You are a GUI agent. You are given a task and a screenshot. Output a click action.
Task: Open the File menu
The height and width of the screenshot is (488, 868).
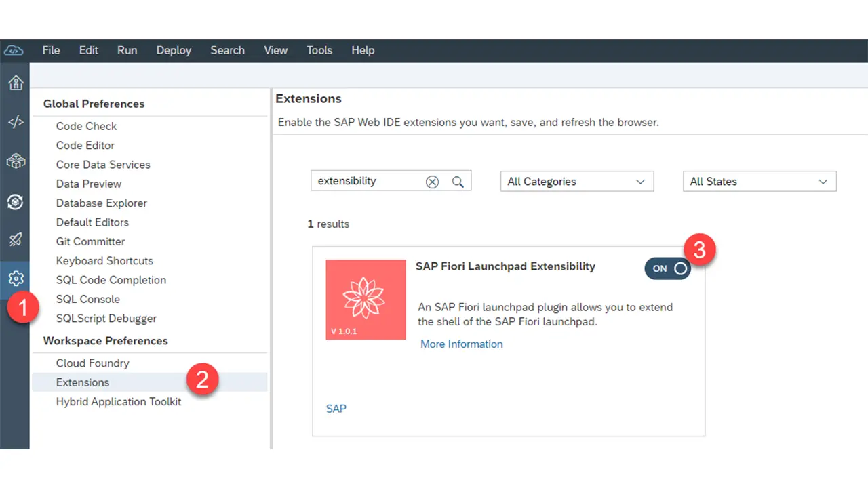pos(51,50)
